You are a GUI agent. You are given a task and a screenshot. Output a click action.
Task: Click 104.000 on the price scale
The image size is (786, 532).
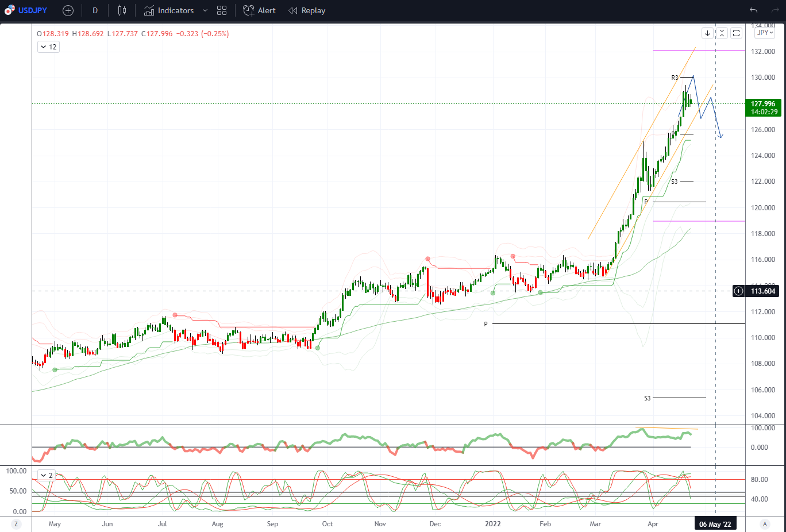763,416
